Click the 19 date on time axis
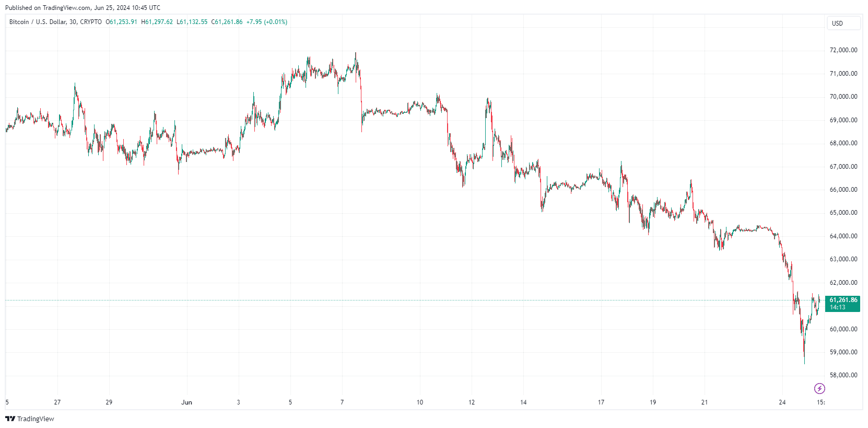 (x=653, y=402)
